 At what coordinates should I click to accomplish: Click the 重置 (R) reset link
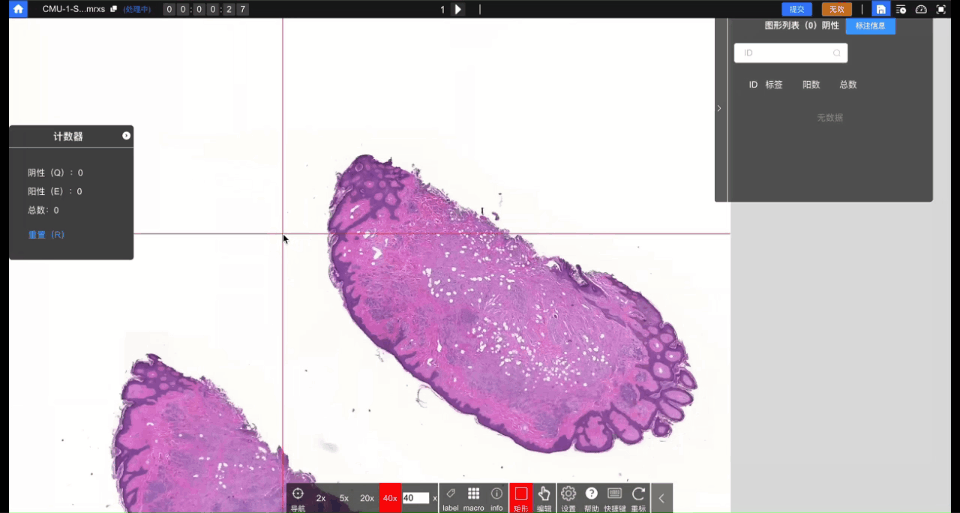click(46, 235)
